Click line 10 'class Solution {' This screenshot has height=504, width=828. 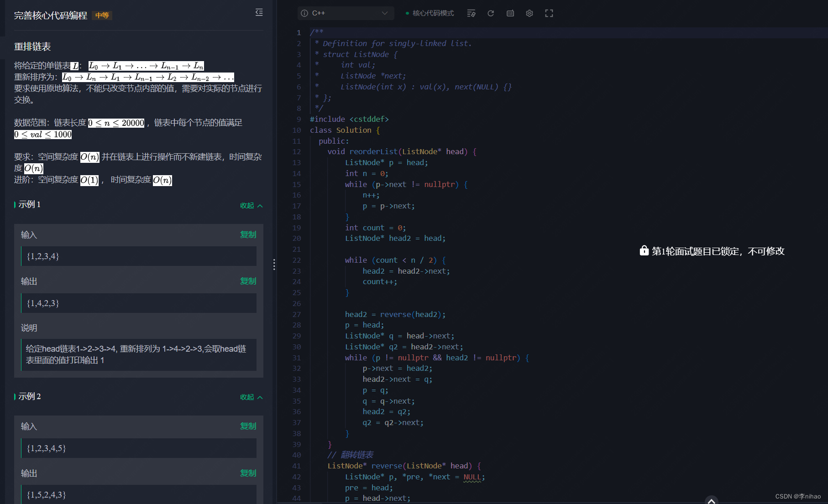tap(345, 130)
